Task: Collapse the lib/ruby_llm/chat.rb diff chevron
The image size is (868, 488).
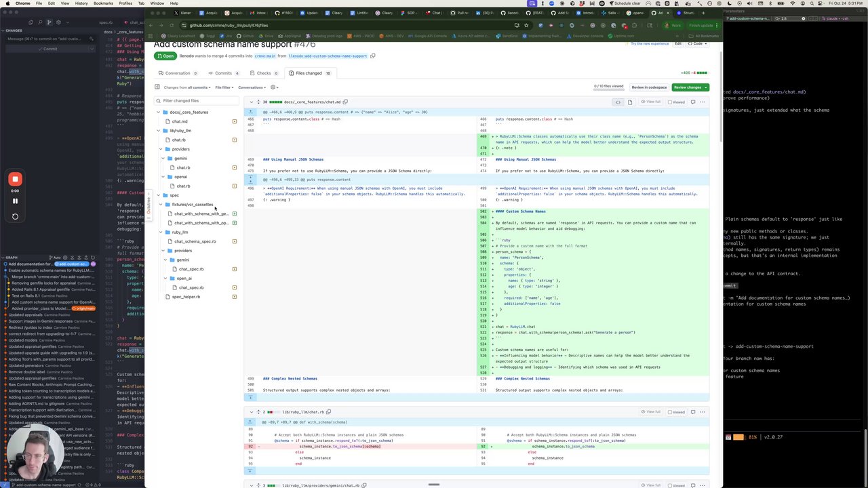Action: tap(251, 411)
